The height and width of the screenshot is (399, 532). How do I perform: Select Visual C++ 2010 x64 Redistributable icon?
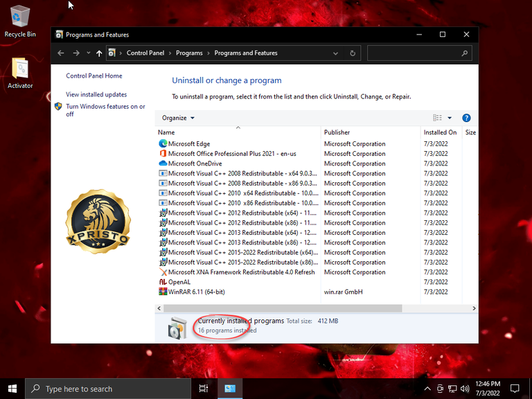pos(163,193)
